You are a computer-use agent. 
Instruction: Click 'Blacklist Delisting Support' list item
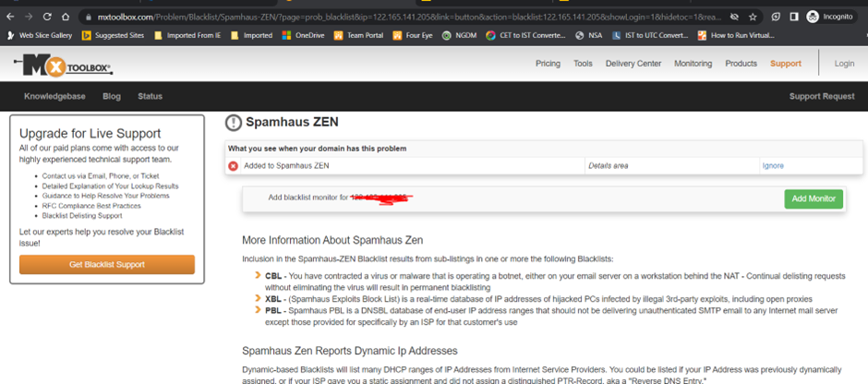(82, 216)
